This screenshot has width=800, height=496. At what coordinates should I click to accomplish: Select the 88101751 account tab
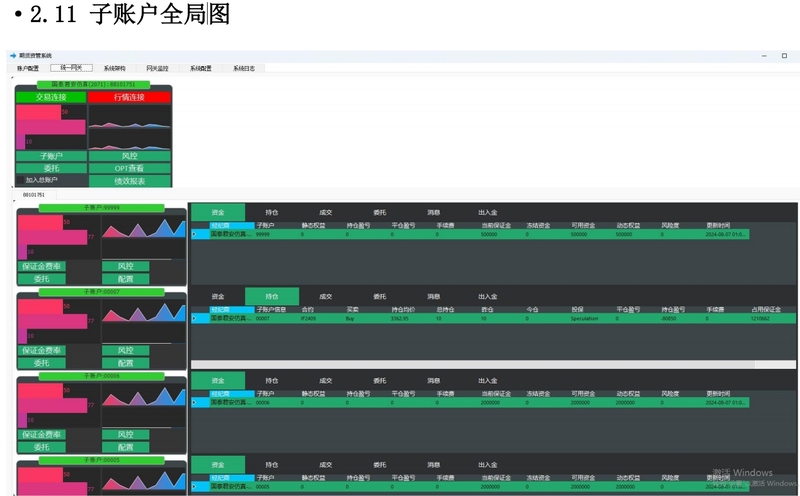point(34,195)
